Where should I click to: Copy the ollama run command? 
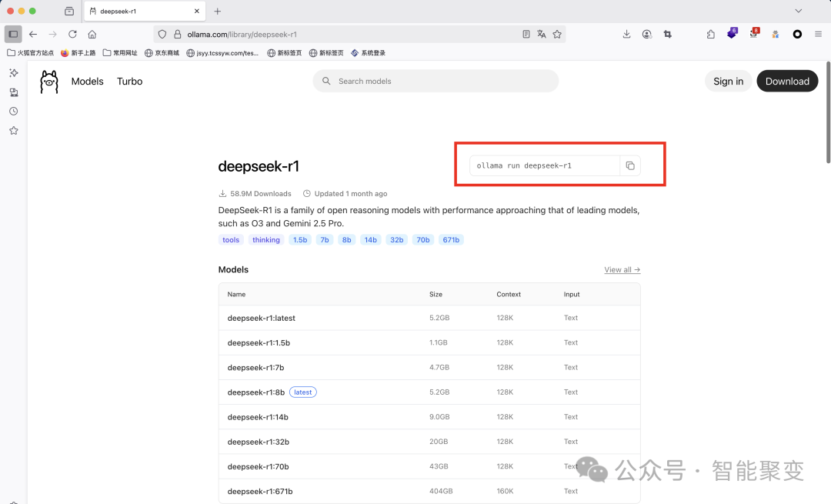point(630,166)
